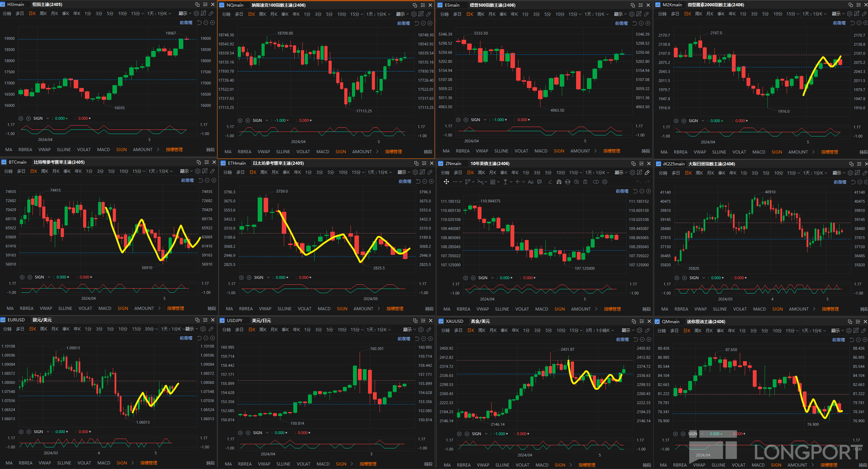Select text Aa tool in ZNmain toolbar
This screenshot has height=469, width=868.
(531, 182)
